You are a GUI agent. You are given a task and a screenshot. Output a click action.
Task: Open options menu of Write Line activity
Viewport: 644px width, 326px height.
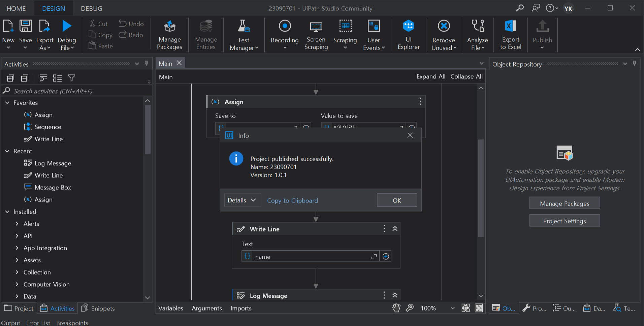click(x=384, y=229)
